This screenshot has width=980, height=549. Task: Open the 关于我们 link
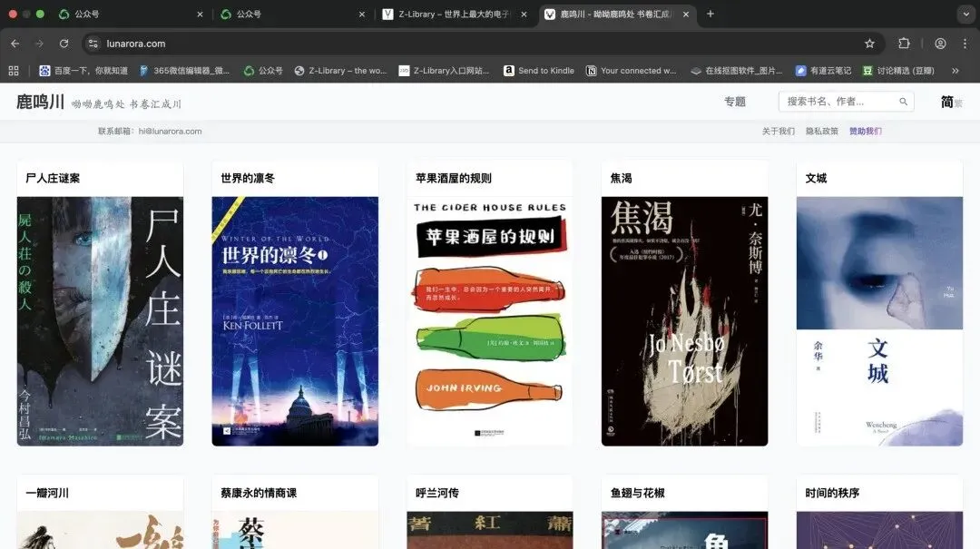(779, 132)
